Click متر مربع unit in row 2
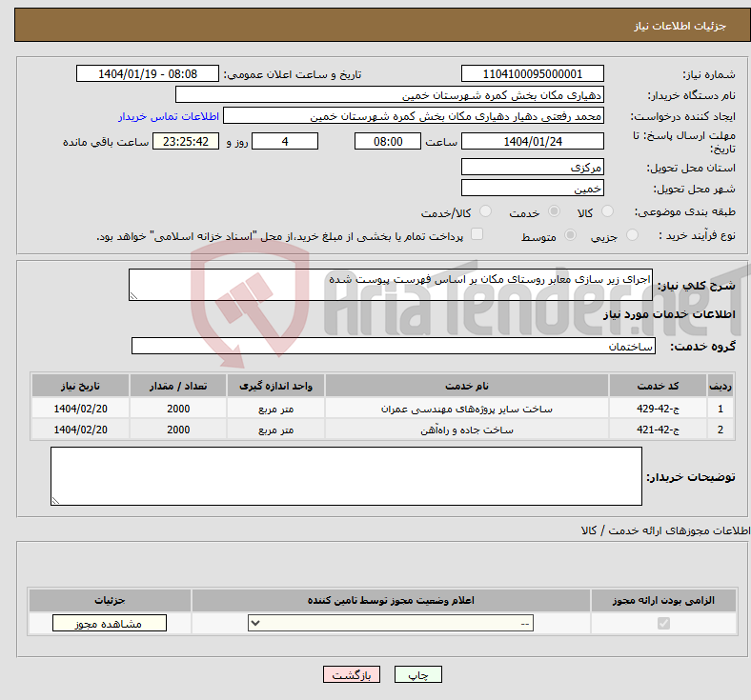751x700 pixels. tap(275, 430)
